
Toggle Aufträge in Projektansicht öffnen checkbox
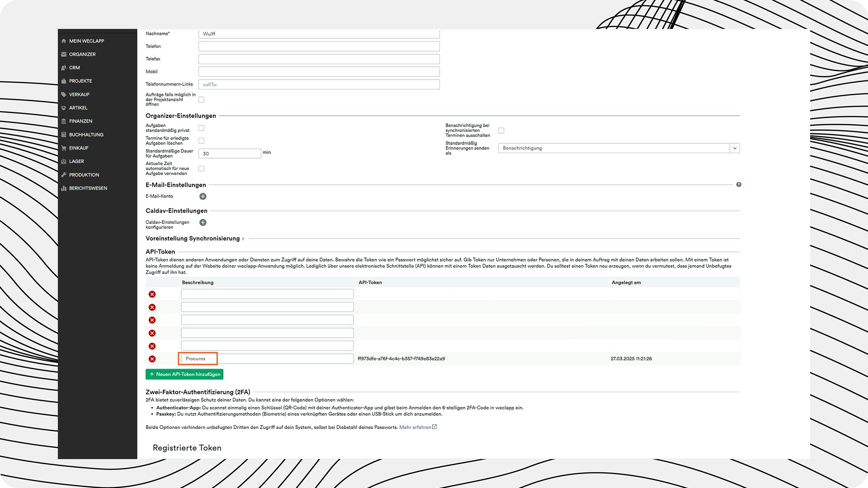(201, 99)
